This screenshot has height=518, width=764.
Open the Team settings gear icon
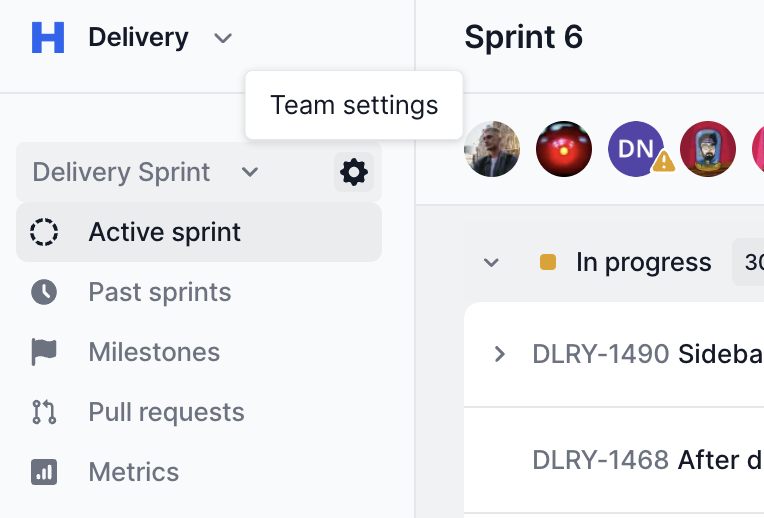click(354, 172)
